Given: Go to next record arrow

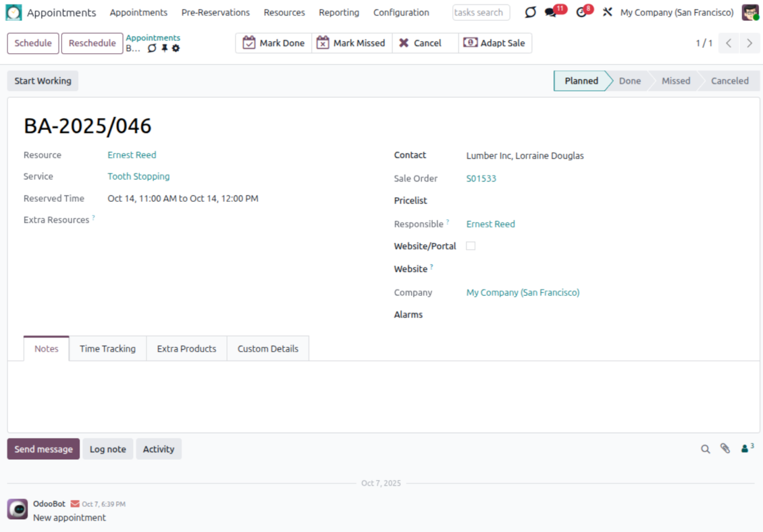Looking at the screenshot, I should (x=749, y=43).
